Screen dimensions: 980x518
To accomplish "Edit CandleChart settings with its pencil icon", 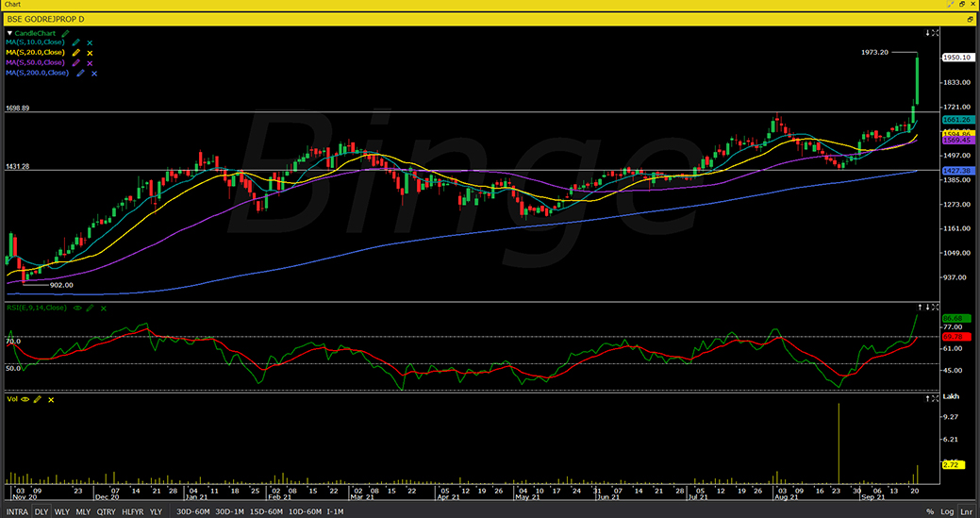I will [x=66, y=33].
